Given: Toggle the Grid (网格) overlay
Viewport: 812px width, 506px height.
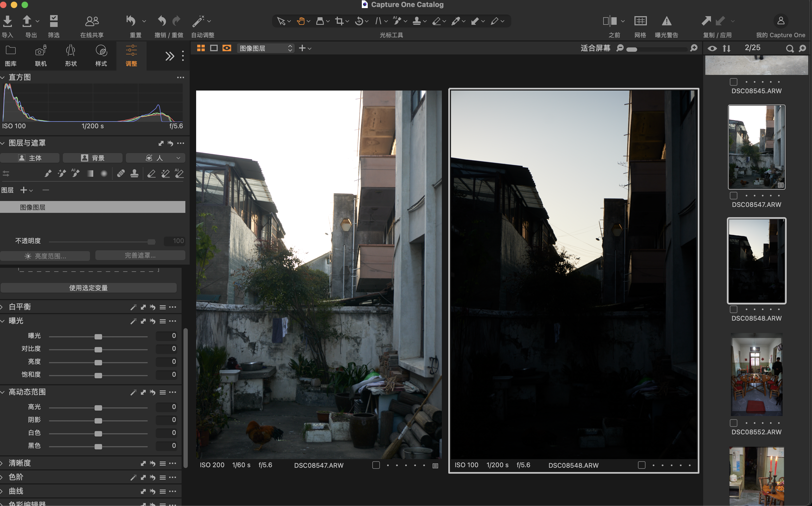Looking at the screenshot, I should coord(640,21).
